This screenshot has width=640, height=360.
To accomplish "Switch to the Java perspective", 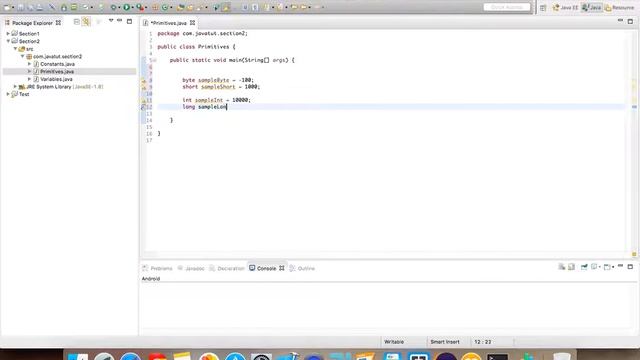I will click(x=591, y=7).
